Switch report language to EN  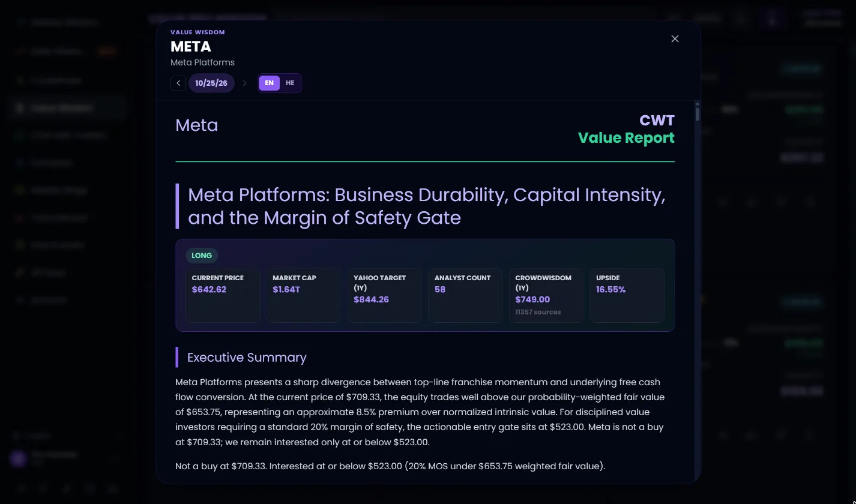click(x=269, y=83)
